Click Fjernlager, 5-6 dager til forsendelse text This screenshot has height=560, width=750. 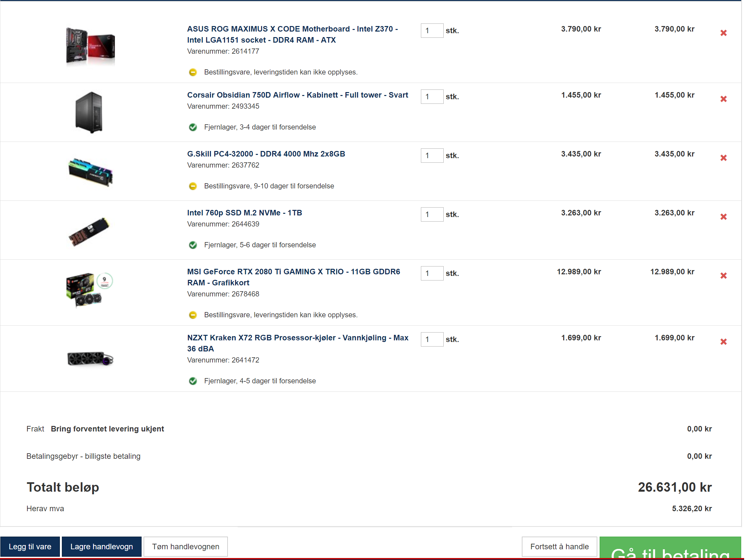[x=260, y=245]
